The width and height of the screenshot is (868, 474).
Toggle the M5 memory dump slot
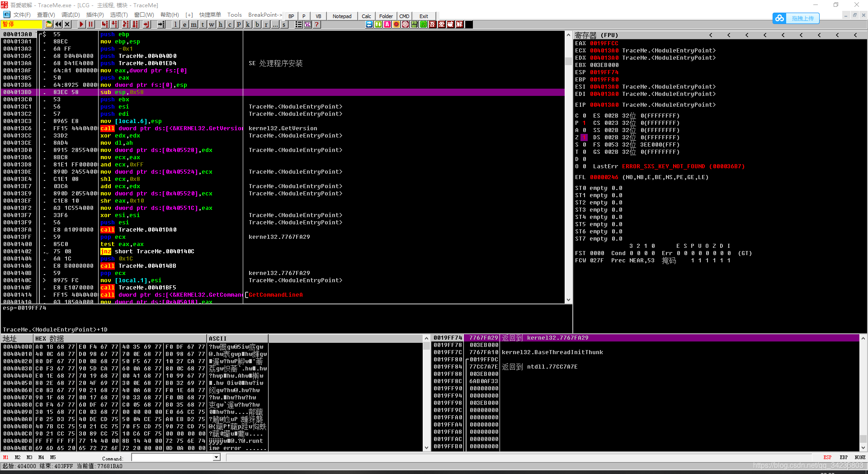53,457
